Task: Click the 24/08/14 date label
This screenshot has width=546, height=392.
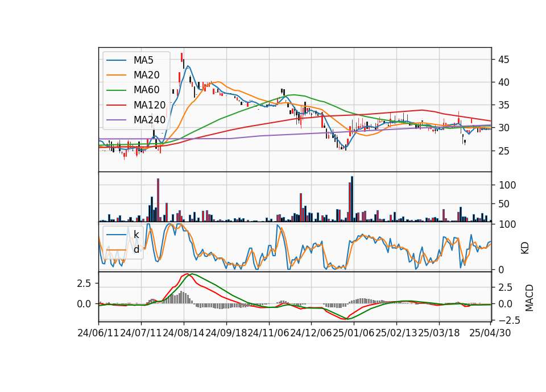Action: [184, 333]
